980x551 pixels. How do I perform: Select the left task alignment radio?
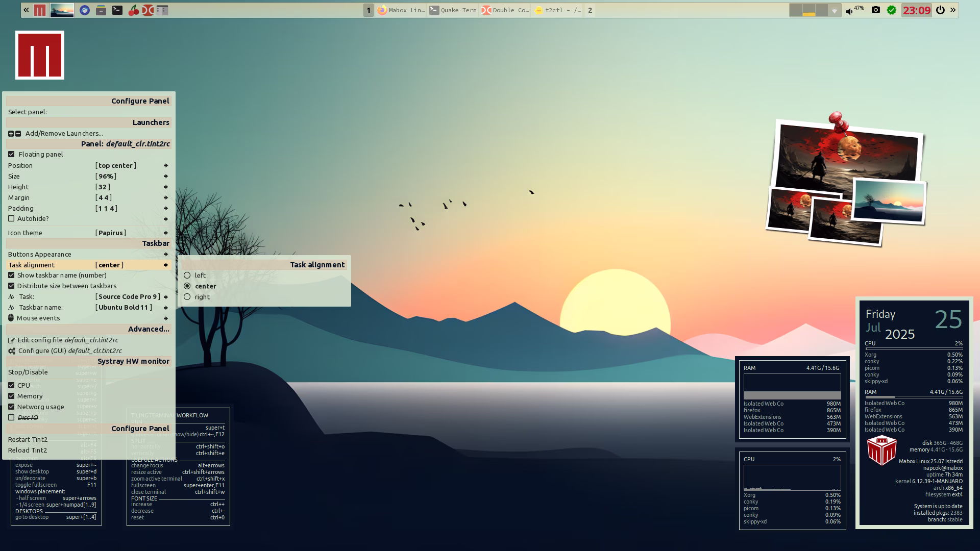pyautogui.click(x=187, y=275)
